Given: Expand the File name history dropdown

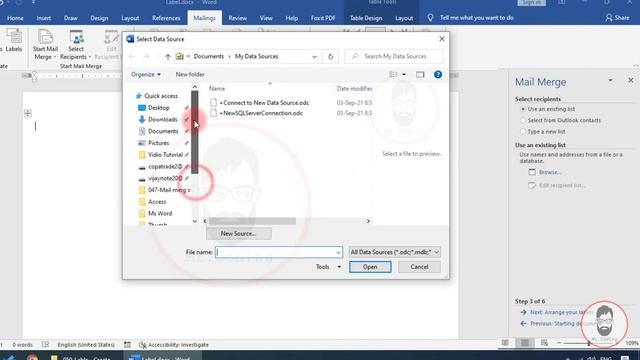Looking at the screenshot, I should pyautogui.click(x=338, y=253).
